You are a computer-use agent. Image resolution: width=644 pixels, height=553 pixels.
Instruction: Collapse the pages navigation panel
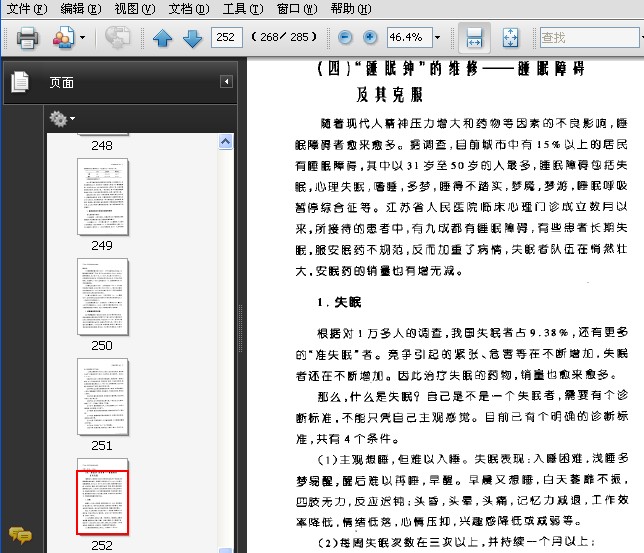(x=226, y=82)
